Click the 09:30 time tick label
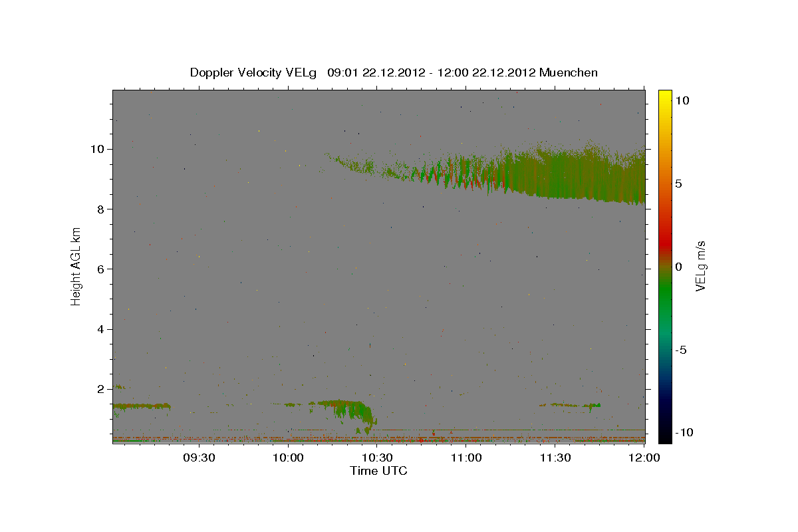 (x=199, y=458)
